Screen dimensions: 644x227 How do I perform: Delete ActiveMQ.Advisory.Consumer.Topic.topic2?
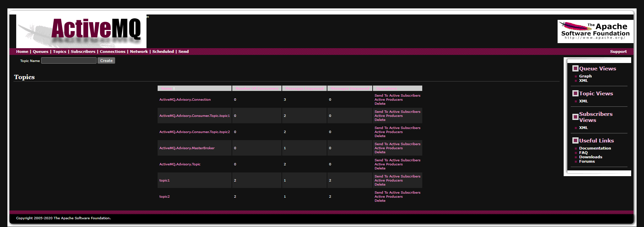[x=380, y=136]
